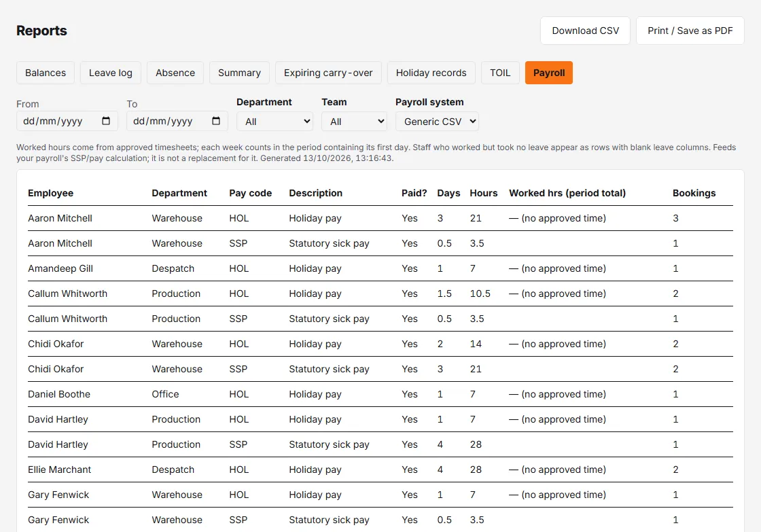
Task: Click the Paid? column header
Action: [414, 193]
